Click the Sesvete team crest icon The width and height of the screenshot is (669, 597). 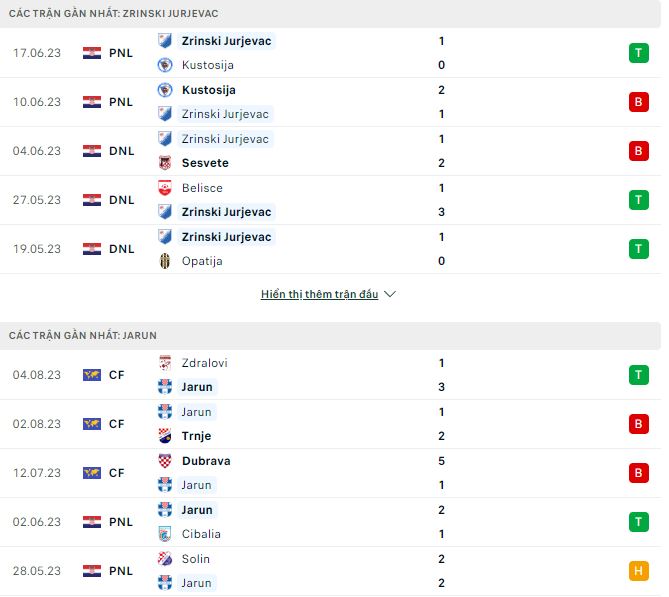coord(165,163)
